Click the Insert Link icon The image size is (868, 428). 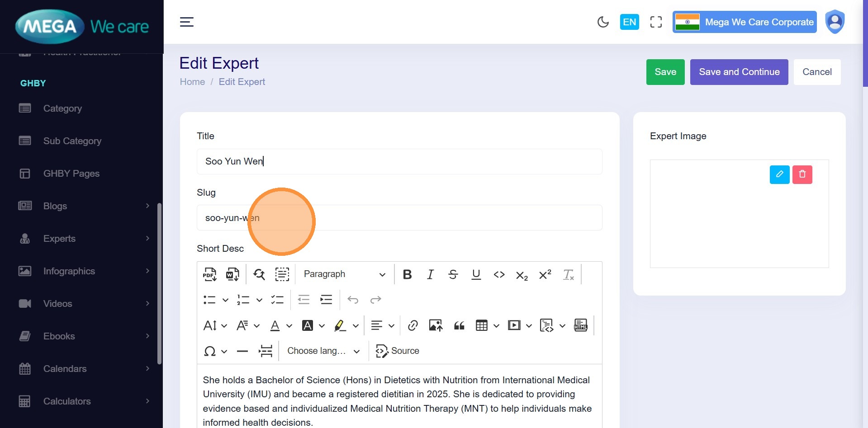click(x=413, y=325)
